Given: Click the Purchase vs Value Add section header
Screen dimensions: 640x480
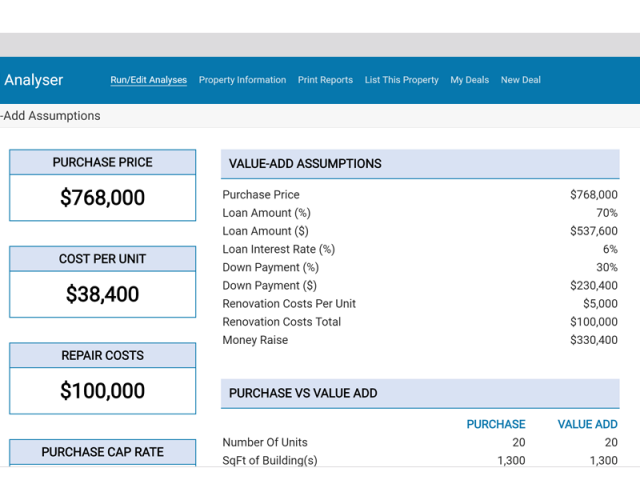Looking at the screenshot, I should coord(303,393).
